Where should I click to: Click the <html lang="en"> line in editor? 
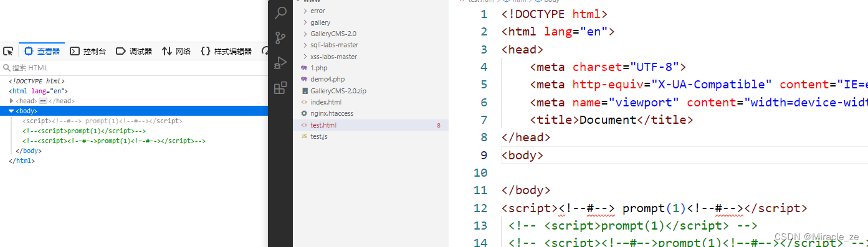(x=558, y=31)
